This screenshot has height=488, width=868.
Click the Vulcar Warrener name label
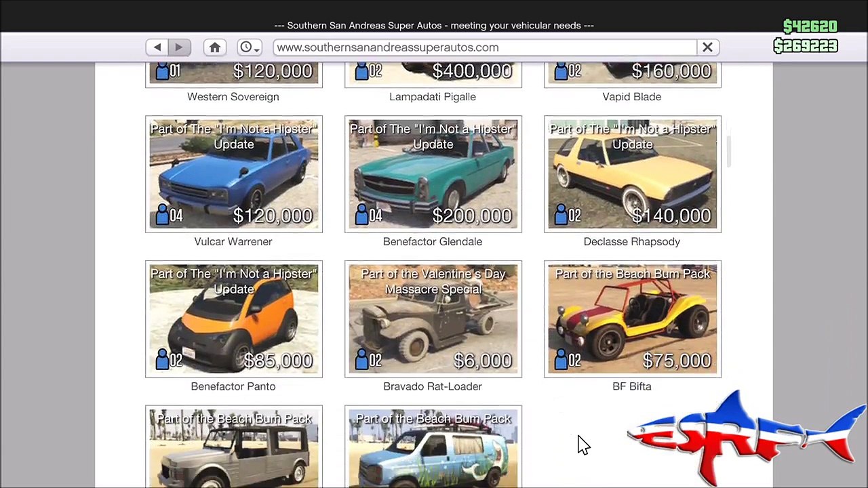[233, 242]
